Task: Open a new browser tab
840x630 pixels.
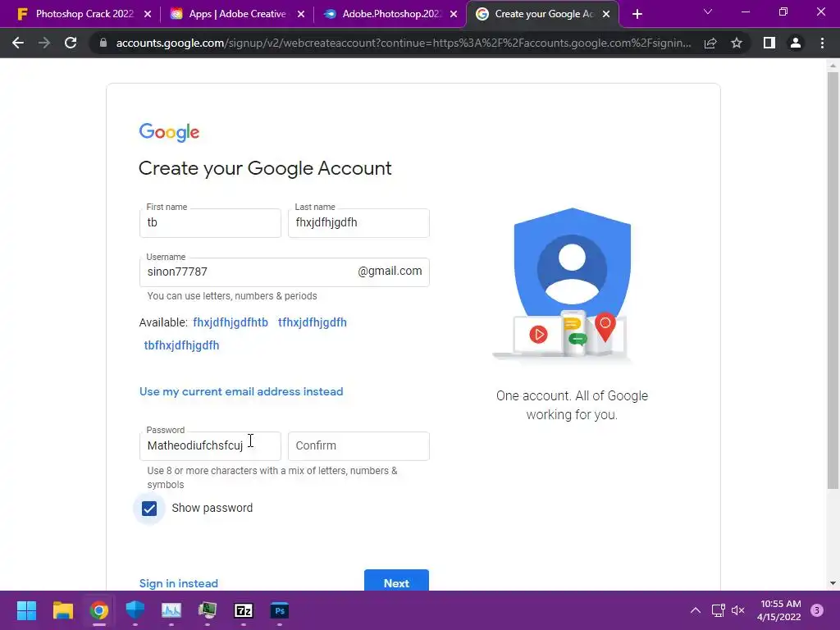Action: 637,14
